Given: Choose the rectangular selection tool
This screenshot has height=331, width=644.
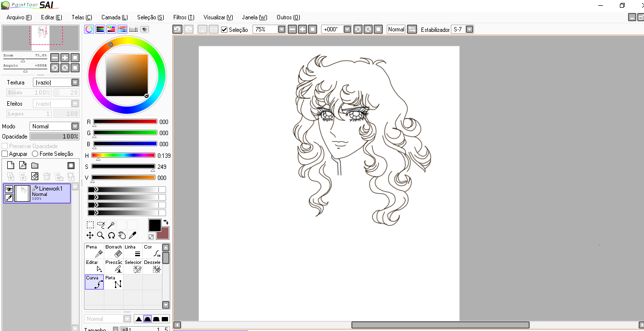Looking at the screenshot, I should [x=90, y=225].
